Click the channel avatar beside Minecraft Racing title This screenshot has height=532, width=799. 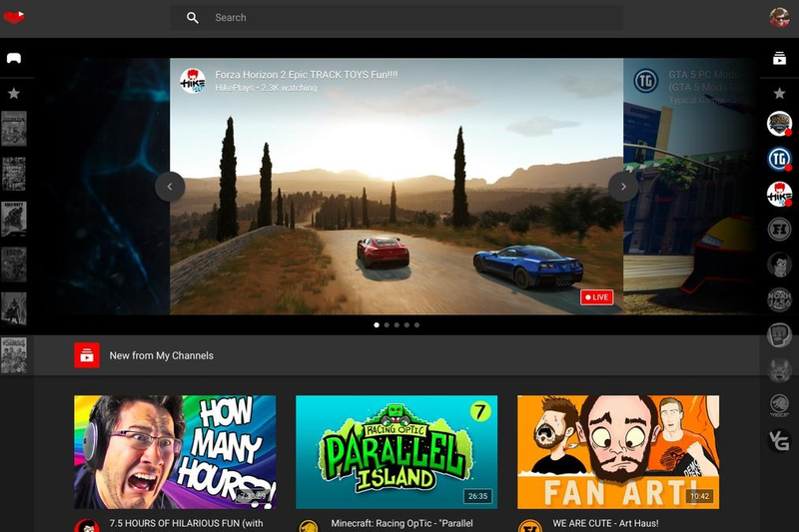click(x=309, y=526)
